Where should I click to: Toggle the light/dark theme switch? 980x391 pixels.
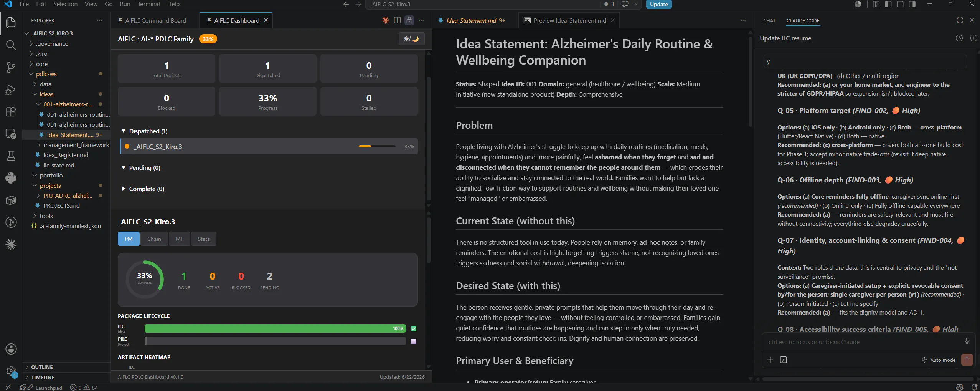pos(411,39)
